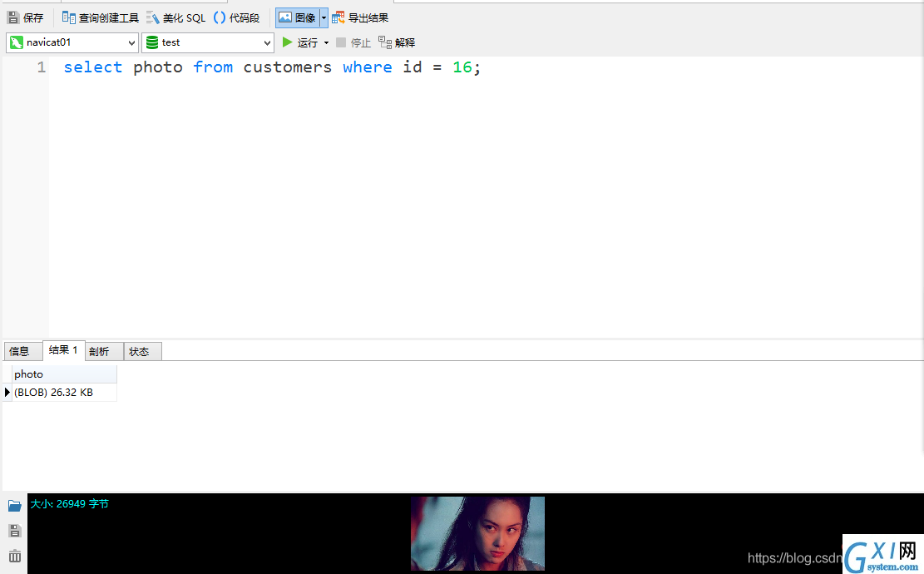Toggle the Image (图像) viewer button
Image resolution: width=924 pixels, height=574 pixels.
(297, 17)
